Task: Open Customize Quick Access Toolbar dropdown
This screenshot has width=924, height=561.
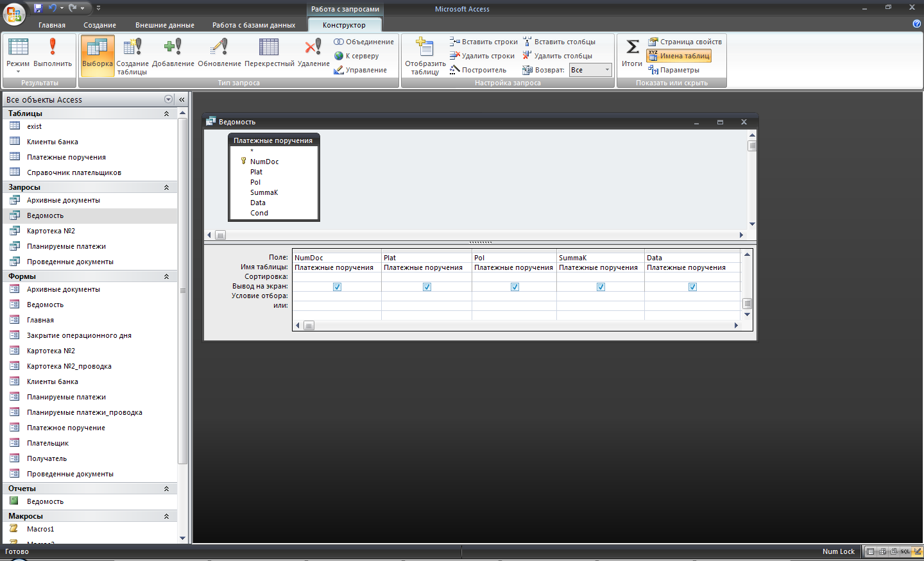Action: (98, 8)
